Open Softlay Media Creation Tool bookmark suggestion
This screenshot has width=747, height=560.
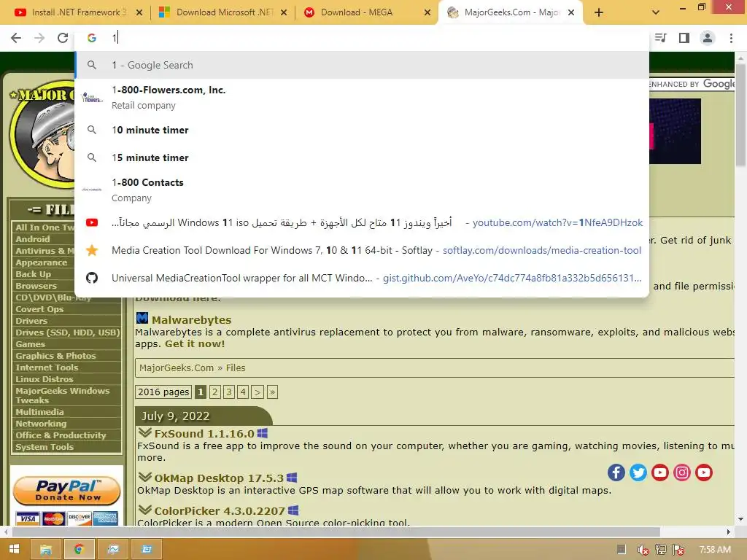(x=362, y=251)
